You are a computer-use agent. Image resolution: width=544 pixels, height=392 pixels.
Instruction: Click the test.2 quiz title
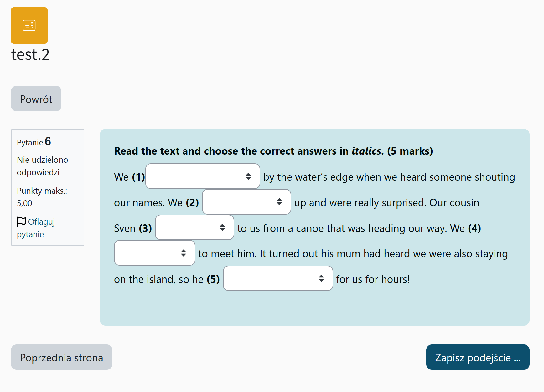pyautogui.click(x=30, y=54)
